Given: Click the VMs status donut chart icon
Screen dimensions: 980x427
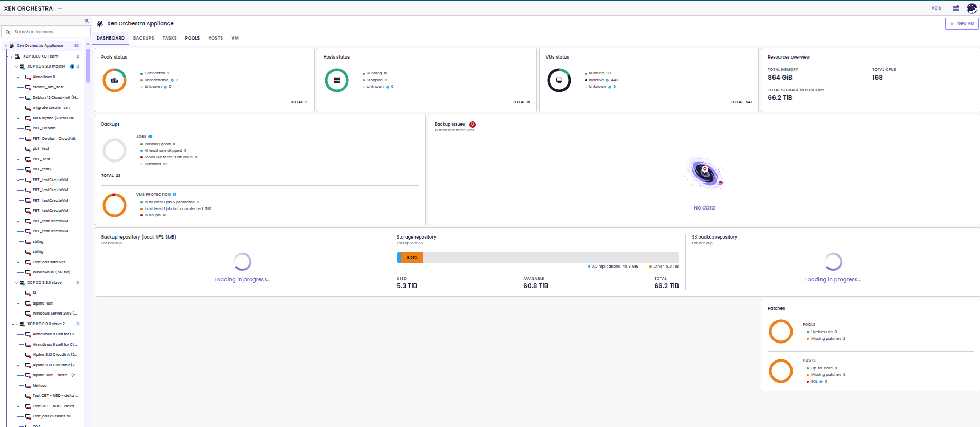Looking at the screenshot, I should pos(559,80).
